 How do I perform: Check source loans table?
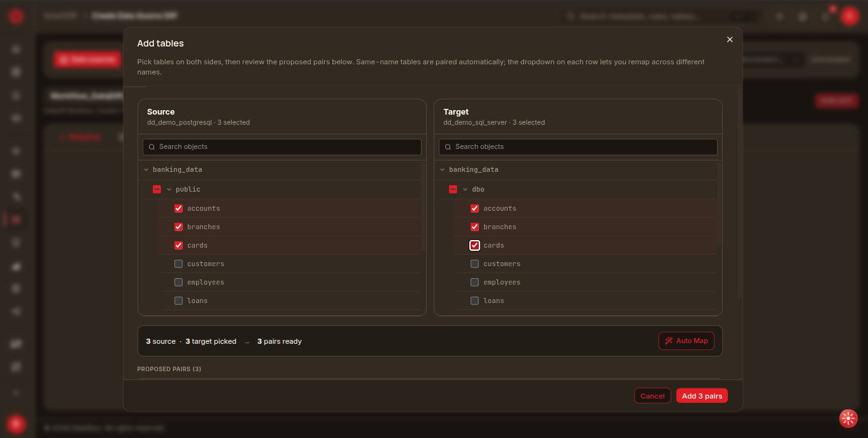click(178, 300)
